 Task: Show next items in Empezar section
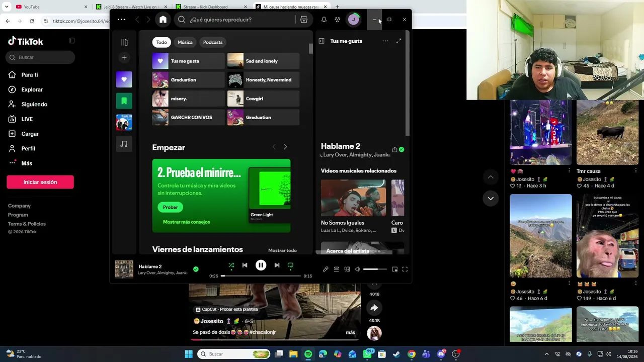(285, 147)
